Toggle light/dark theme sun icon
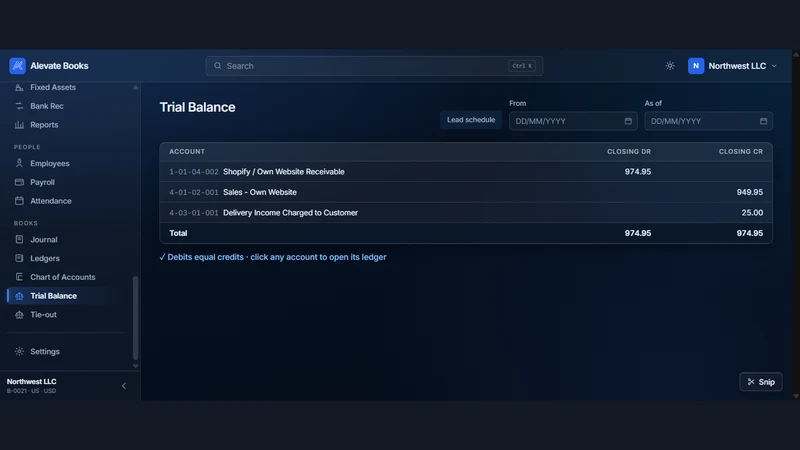The image size is (800, 450). click(x=670, y=66)
